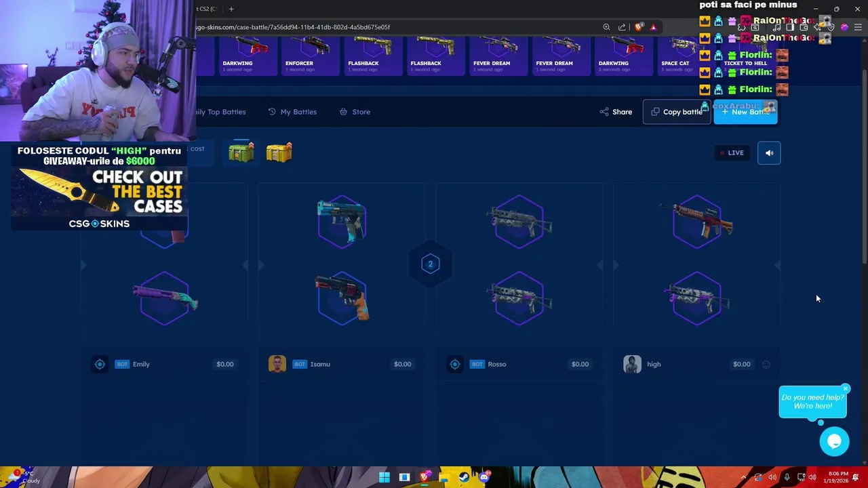Screen dimensions: 868x488
Task: Start a New Battle
Action: click(x=745, y=112)
